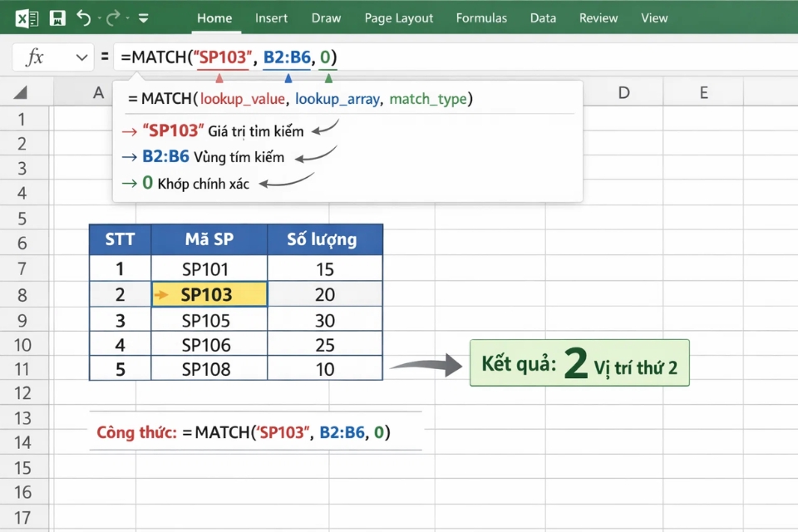Switch to the Formulas tab
798x532 pixels.
click(x=481, y=17)
